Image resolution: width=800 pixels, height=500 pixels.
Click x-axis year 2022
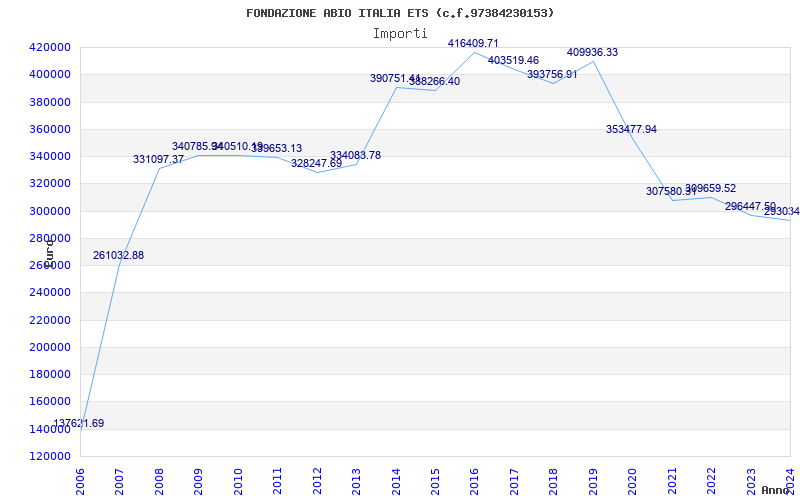[x=711, y=482]
